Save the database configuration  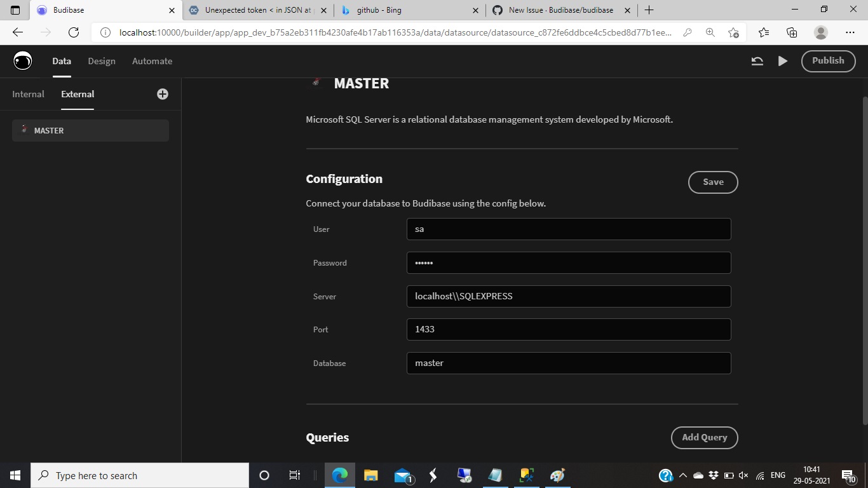pos(712,182)
